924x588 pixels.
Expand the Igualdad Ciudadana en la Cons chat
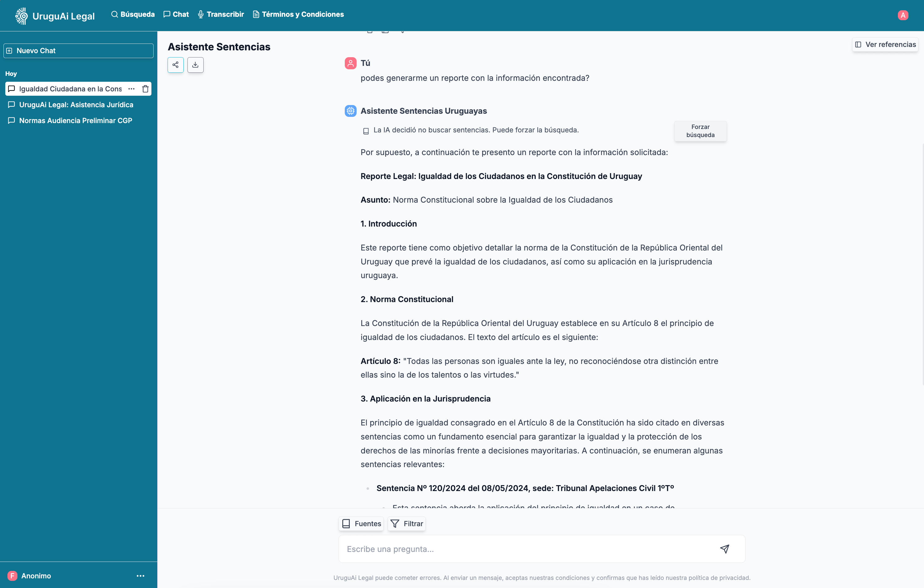(x=132, y=89)
